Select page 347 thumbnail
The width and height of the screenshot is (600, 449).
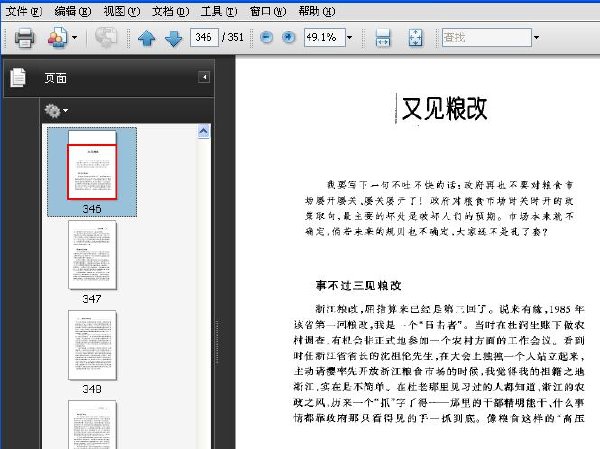(x=92, y=255)
